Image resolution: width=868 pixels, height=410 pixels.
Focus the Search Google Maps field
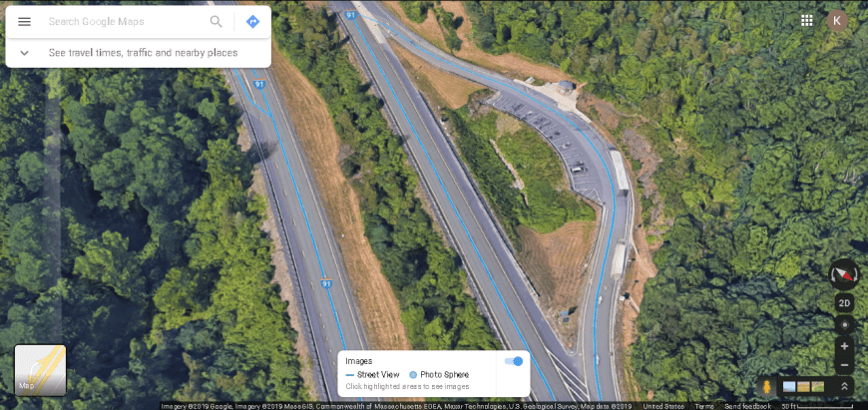[125, 22]
